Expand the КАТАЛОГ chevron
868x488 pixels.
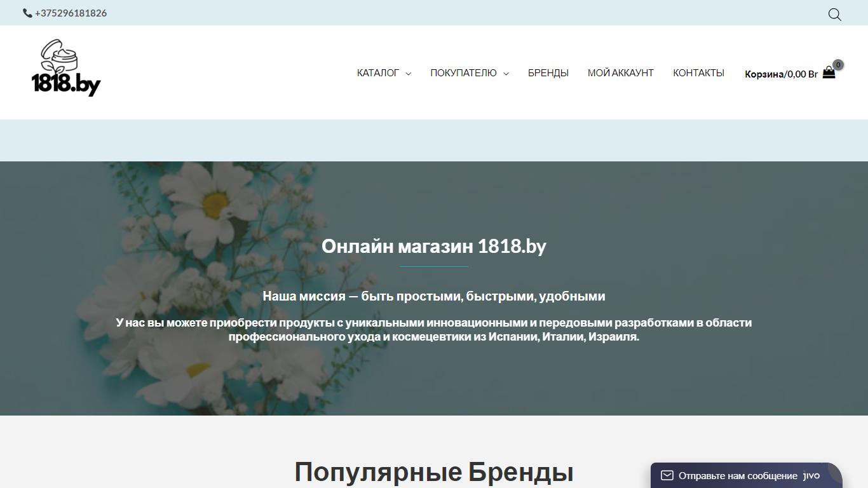coord(408,74)
